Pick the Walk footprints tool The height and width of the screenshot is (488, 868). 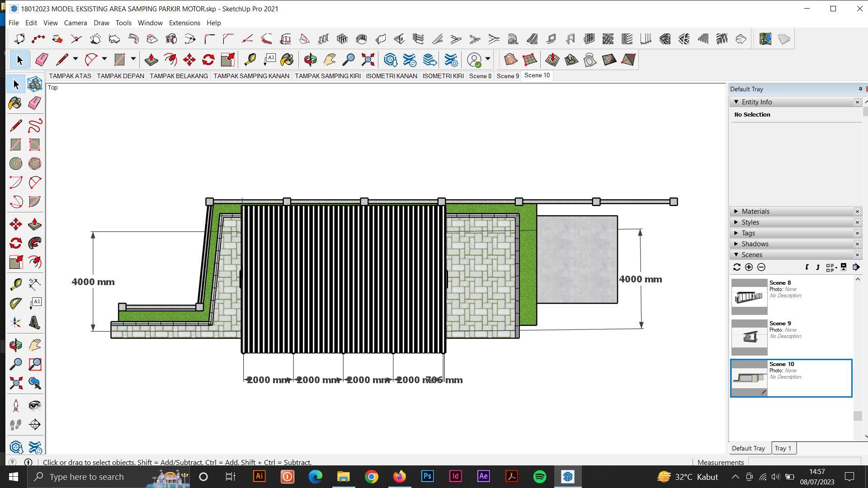click(16, 425)
